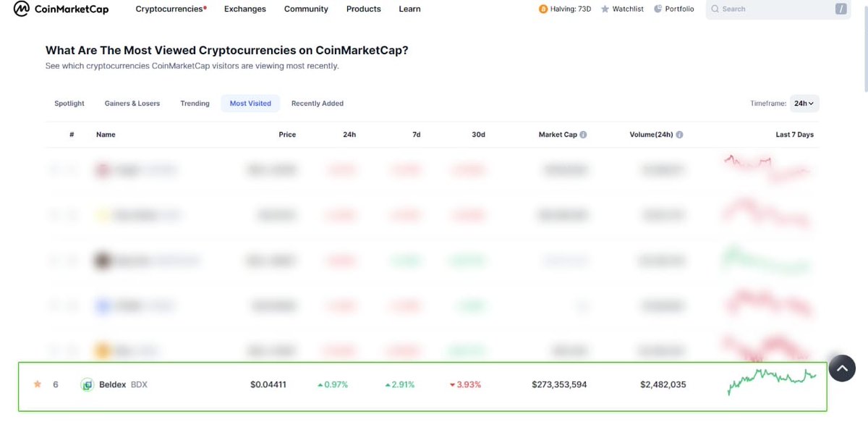The width and height of the screenshot is (868, 422).
Task: Open the Cryptocurrencies menu
Action: coord(171,9)
